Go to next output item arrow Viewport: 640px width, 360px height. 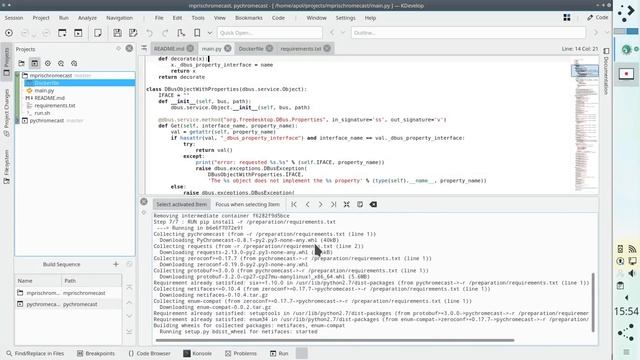[320, 204]
